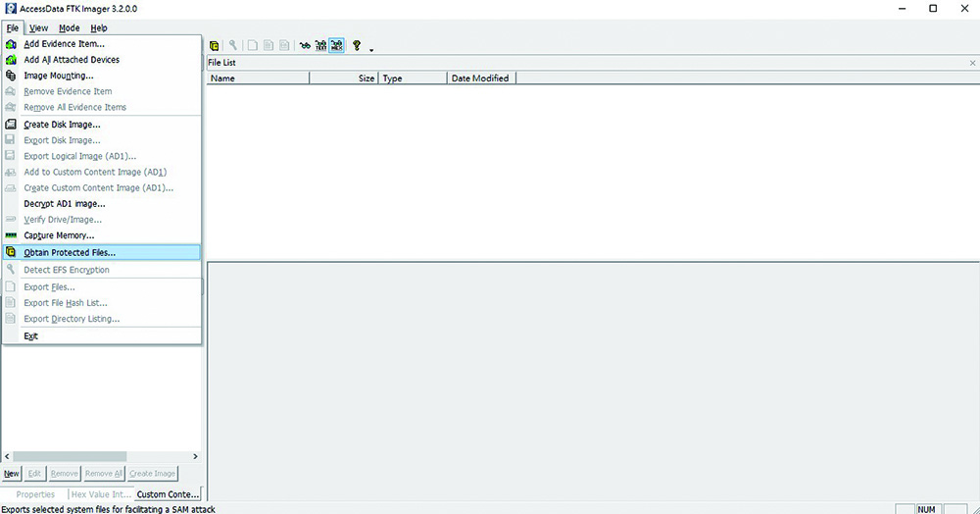Click Export Logical Image (AD1) entry
This screenshot has height=514, width=980.
(102, 156)
